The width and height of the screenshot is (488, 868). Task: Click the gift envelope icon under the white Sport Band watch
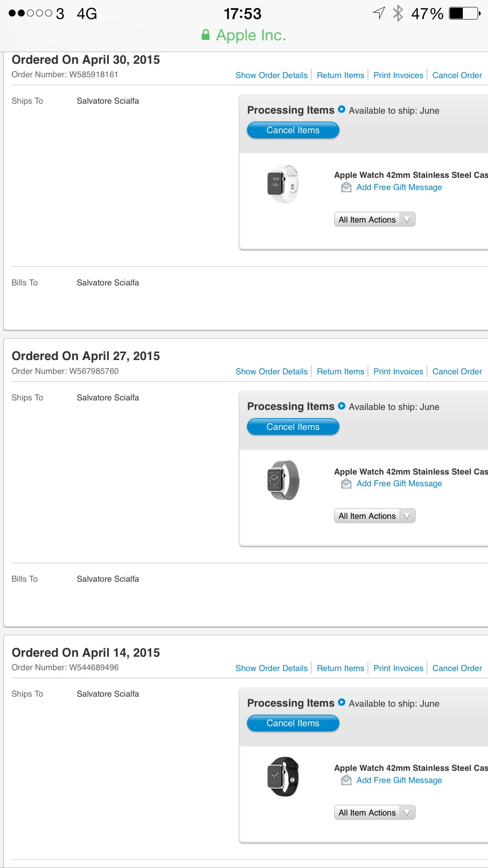pyautogui.click(x=346, y=187)
